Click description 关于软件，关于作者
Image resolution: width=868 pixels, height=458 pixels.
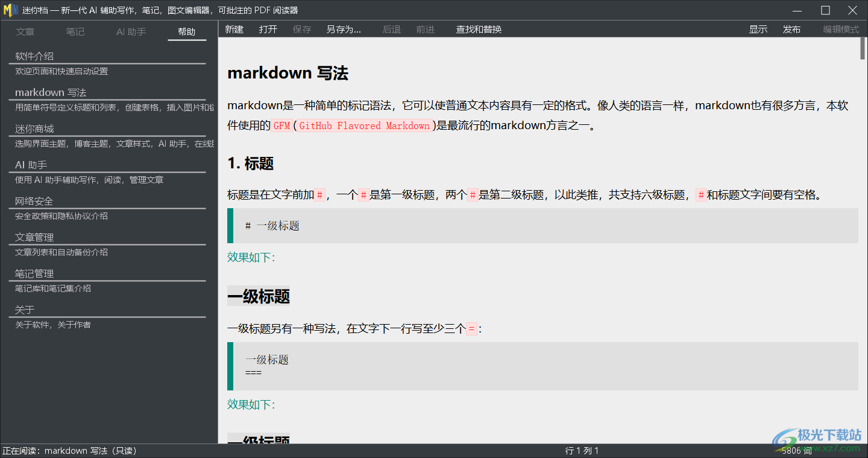[x=53, y=325]
